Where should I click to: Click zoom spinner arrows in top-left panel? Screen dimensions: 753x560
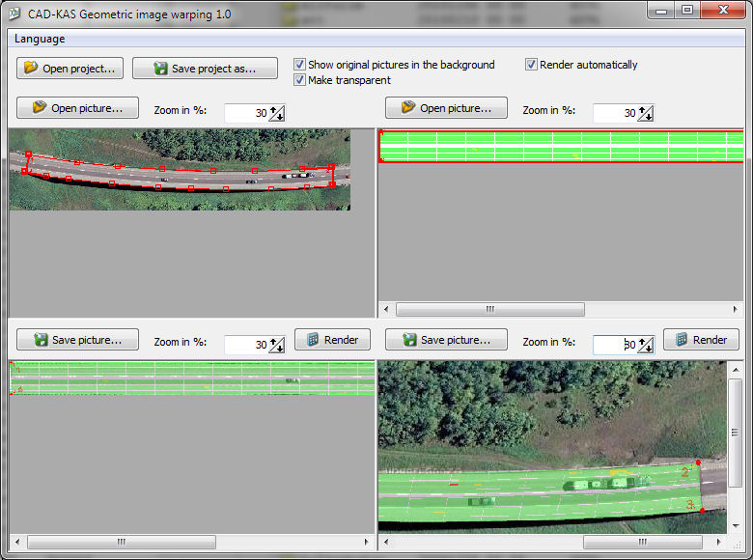pos(276,113)
